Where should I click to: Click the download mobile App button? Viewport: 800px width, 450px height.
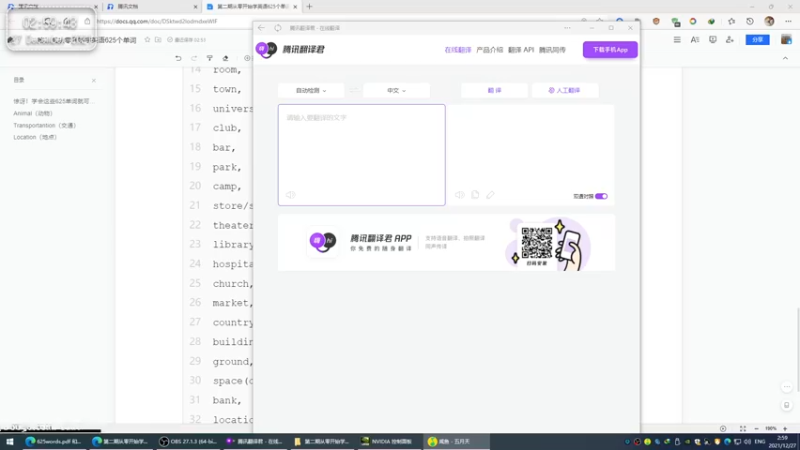(610, 49)
